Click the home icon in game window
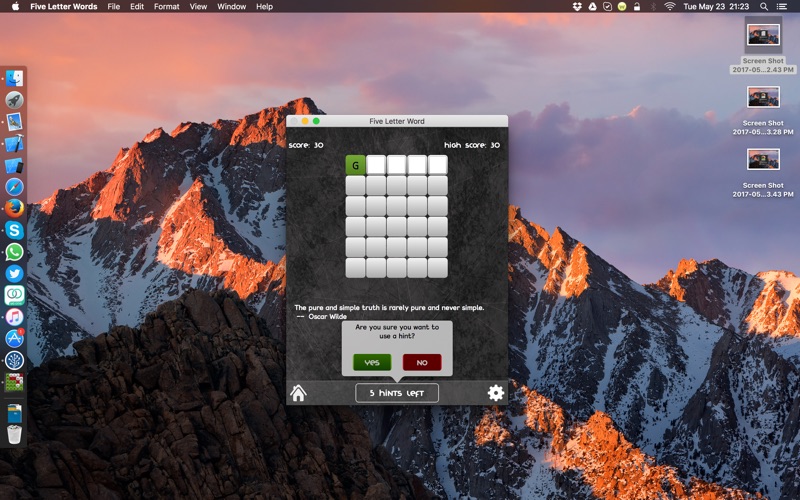 coord(298,393)
